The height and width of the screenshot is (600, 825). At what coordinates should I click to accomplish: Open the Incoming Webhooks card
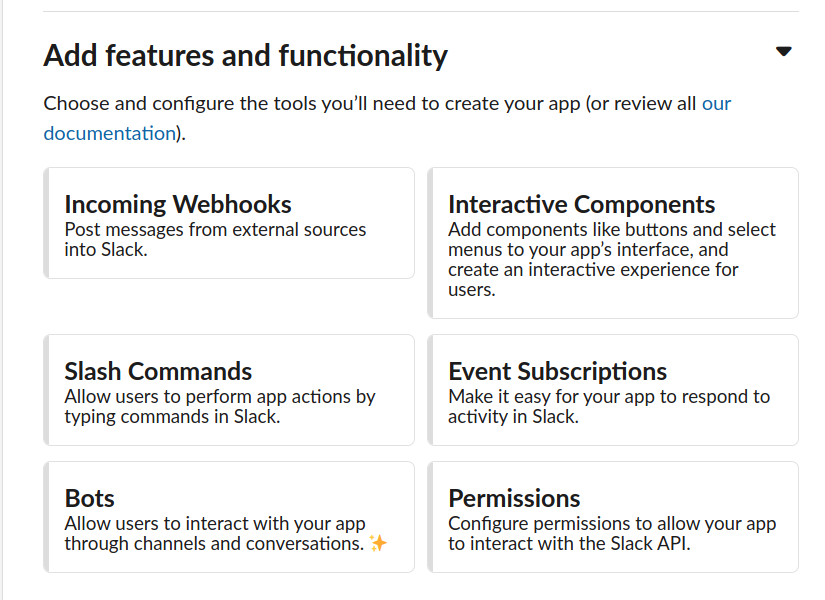coord(229,223)
